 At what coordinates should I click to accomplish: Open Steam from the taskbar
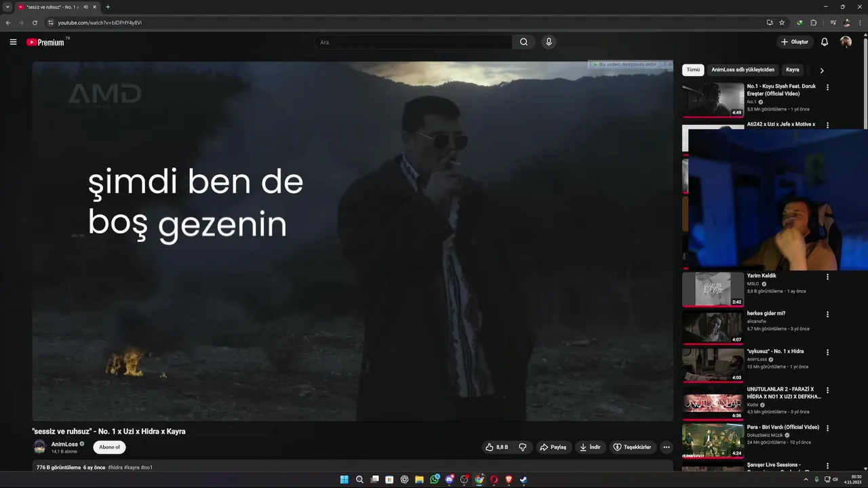(524, 480)
